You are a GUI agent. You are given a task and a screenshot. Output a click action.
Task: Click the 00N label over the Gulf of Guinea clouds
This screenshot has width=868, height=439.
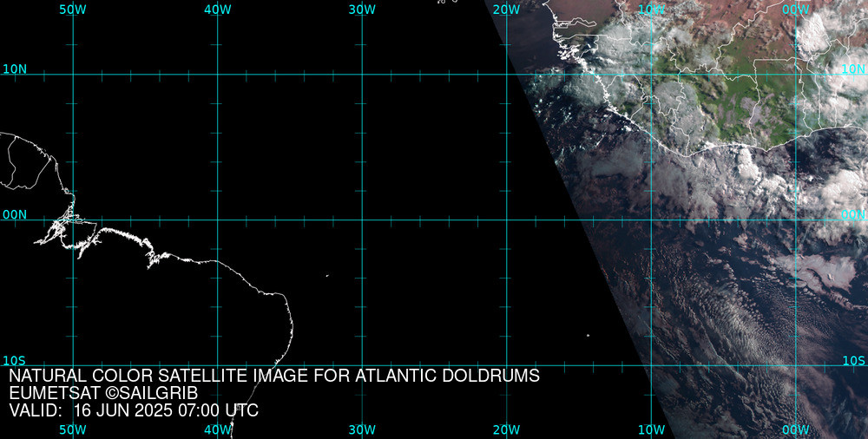tap(853, 215)
